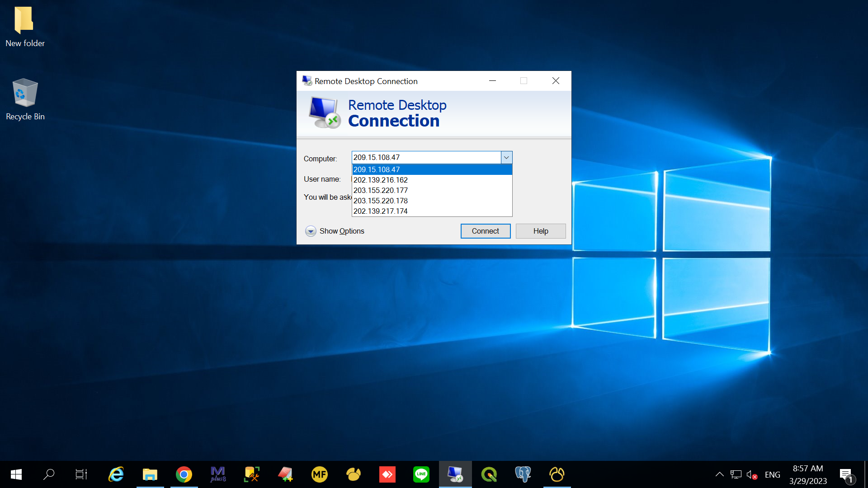Open the yellow-green tools taskbar icon

coord(252,474)
